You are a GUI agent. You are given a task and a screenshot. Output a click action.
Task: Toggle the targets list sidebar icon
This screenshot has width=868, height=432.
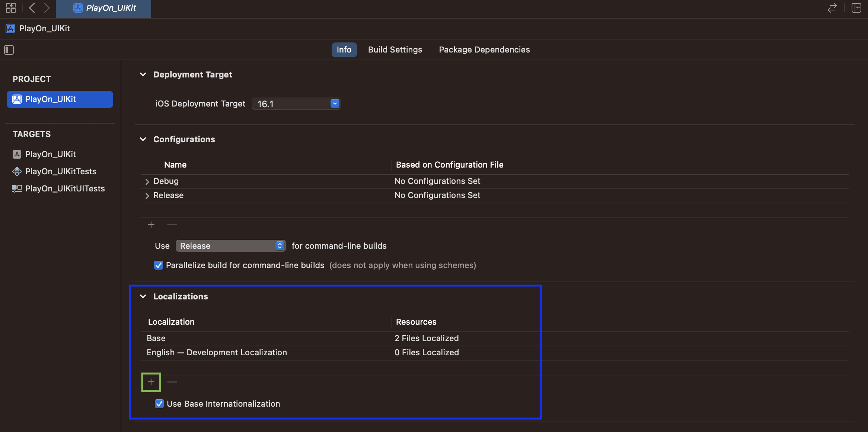9,50
